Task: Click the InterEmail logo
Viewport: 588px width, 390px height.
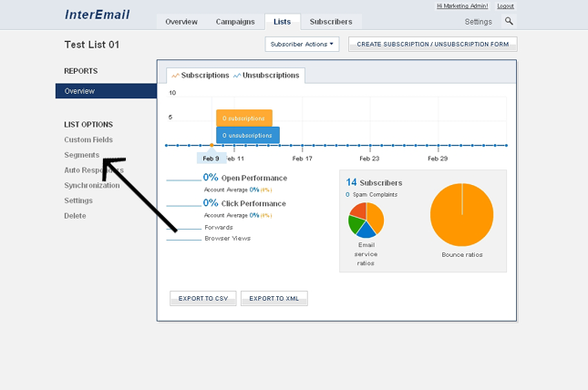Action: (x=98, y=15)
